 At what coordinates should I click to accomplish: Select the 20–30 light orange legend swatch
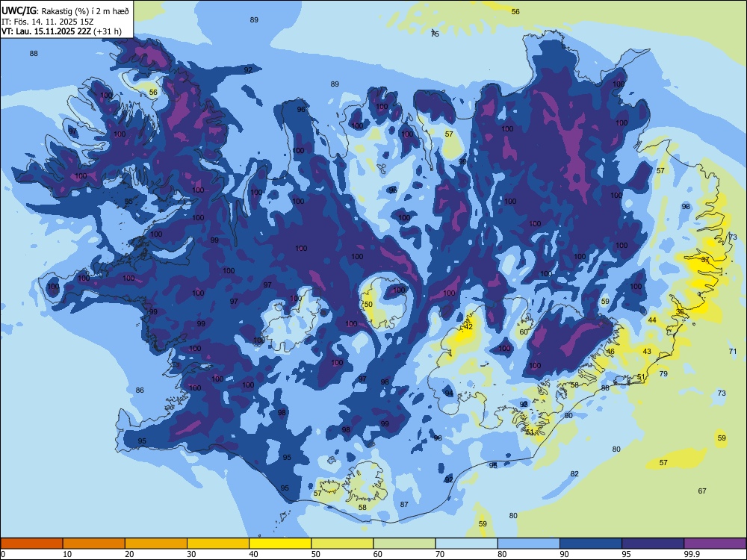coord(156,544)
